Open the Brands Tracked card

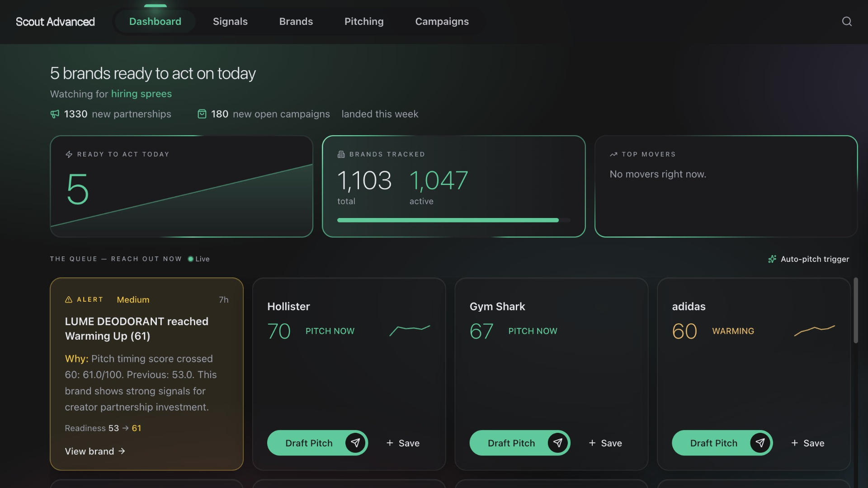(x=453, y=186)
